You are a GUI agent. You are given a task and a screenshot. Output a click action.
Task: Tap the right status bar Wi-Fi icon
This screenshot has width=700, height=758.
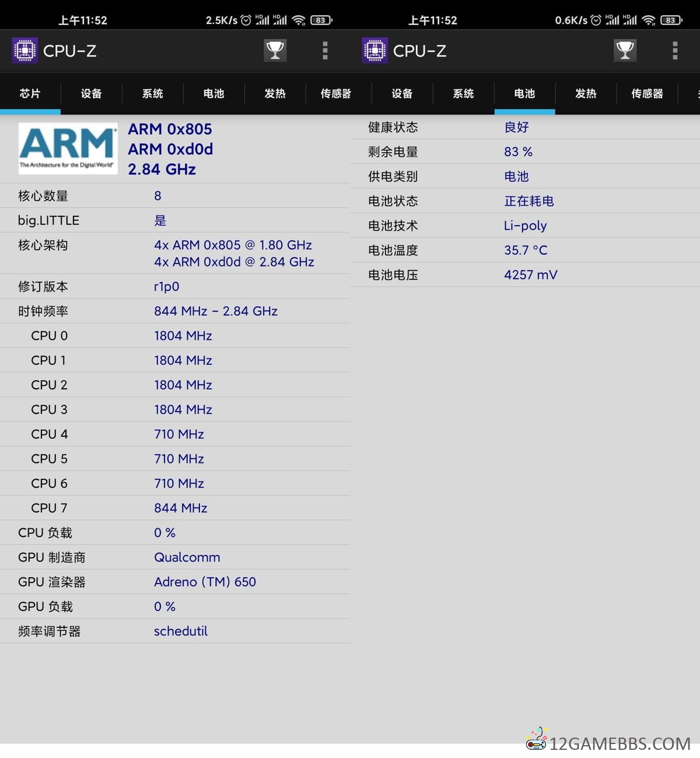coord(648,20)
